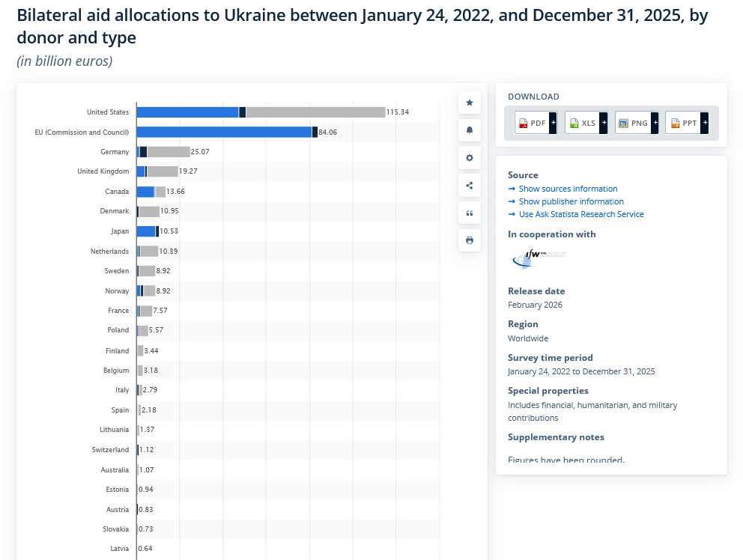Expand the PPT plus options

[x=705, y=124]
